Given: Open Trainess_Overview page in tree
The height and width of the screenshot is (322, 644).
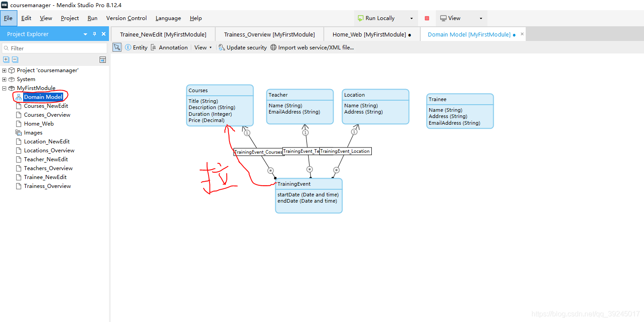Looking at the screenshot, I should coord(47,186).
